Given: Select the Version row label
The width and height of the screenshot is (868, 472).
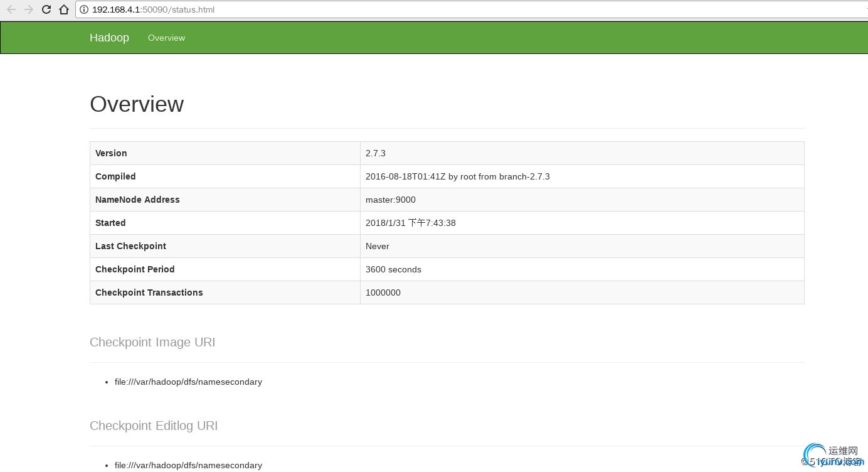Looking at the screenshot, I should pos(111,153).
